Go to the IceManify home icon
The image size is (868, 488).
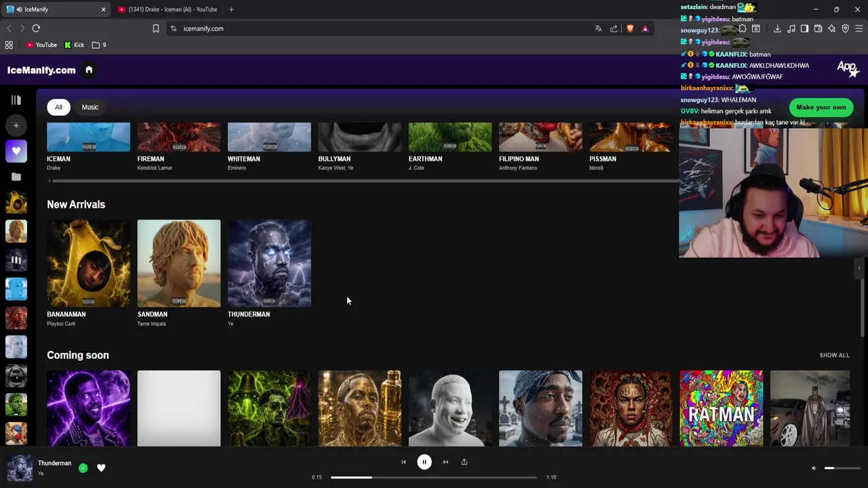[89, 70]
